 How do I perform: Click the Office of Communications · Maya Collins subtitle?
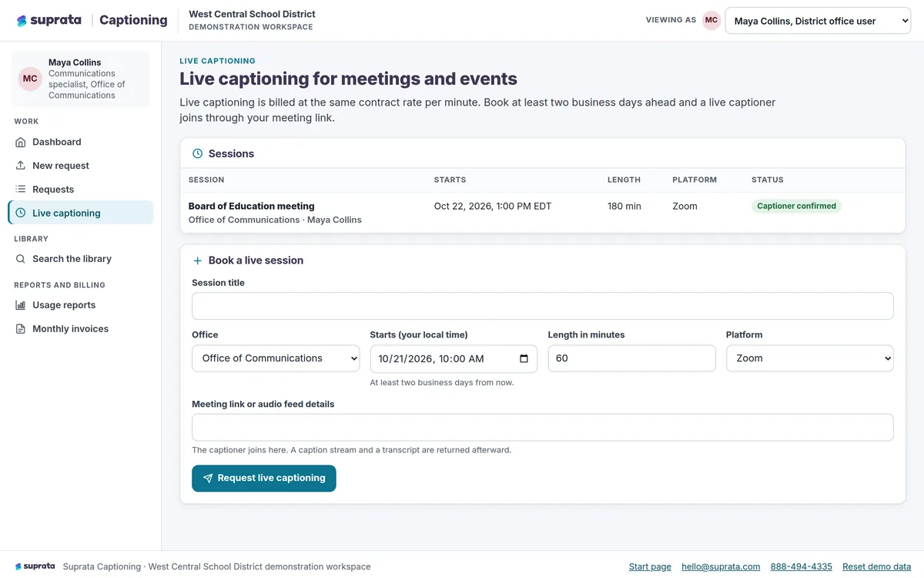point(275,220)
